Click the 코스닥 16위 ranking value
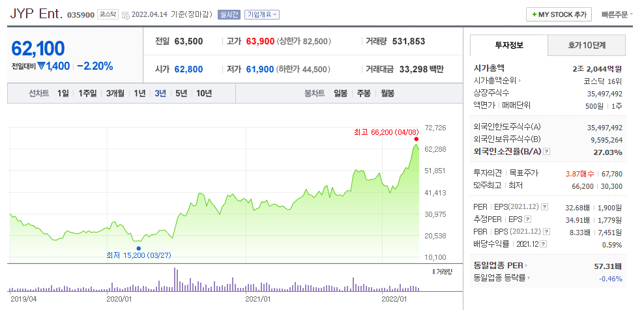 coord(604,81)
